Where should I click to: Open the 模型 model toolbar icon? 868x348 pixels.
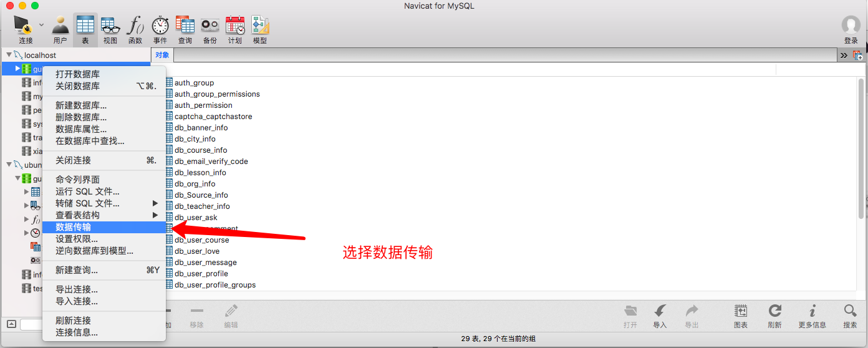tap(260, 29)
